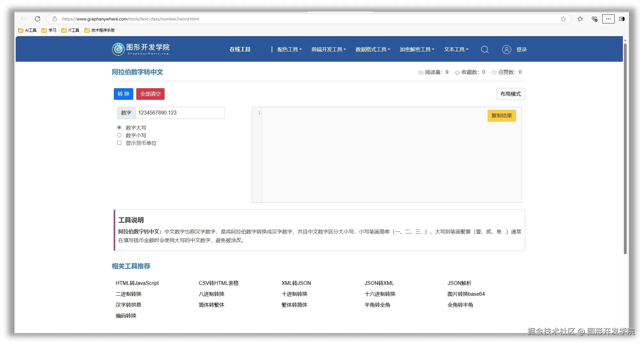Viewport: 644px width, 345px height.
Task: Click the 工具说明 heading
Action: (x=131, y=220)
